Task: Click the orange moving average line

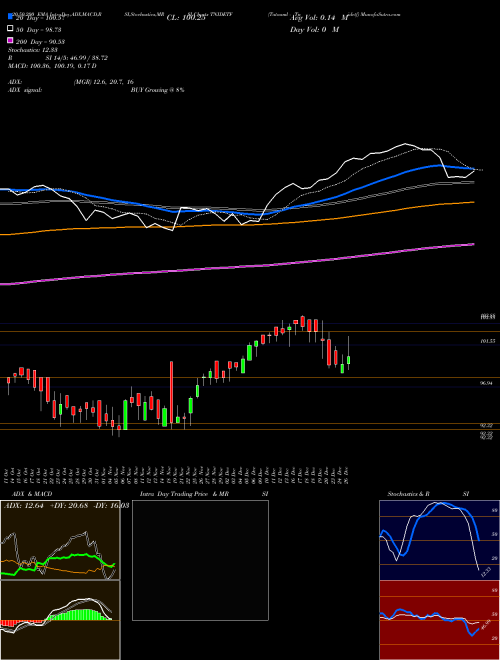Action: (x=237, y=225)
